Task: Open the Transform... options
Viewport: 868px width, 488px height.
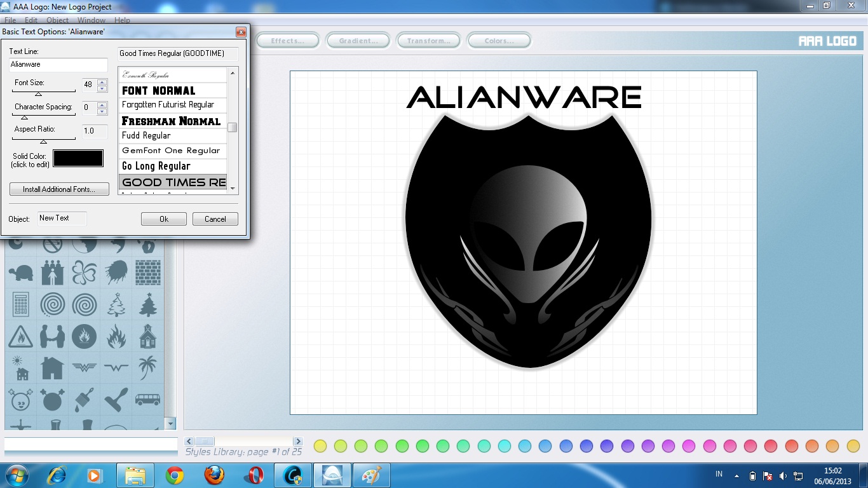Action: [x=429, y=41]
